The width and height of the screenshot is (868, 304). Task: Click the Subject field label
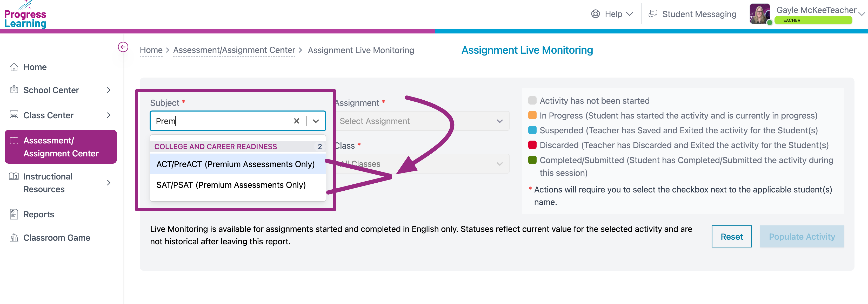click(165, 103)
